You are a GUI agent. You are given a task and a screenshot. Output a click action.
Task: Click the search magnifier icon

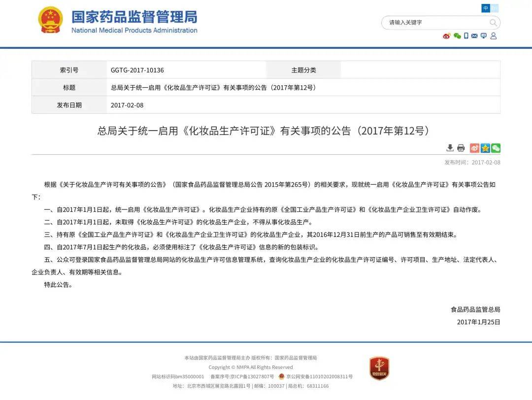pos(493,23)
